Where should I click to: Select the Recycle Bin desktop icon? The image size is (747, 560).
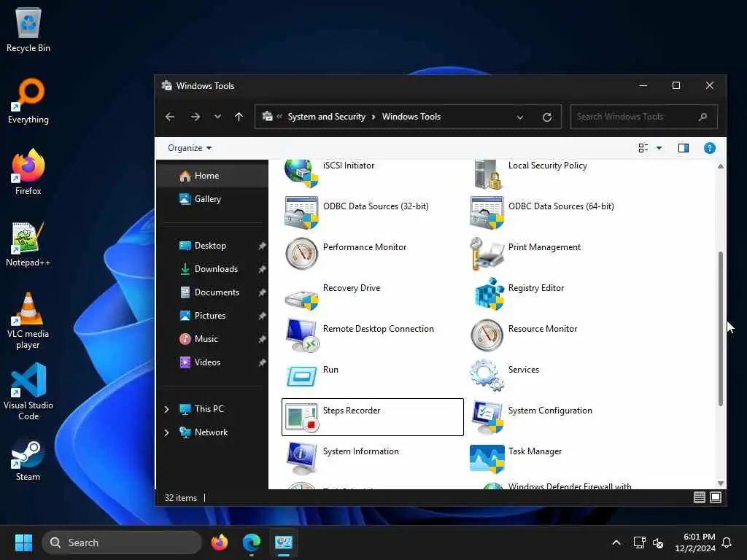click(28, 30)
